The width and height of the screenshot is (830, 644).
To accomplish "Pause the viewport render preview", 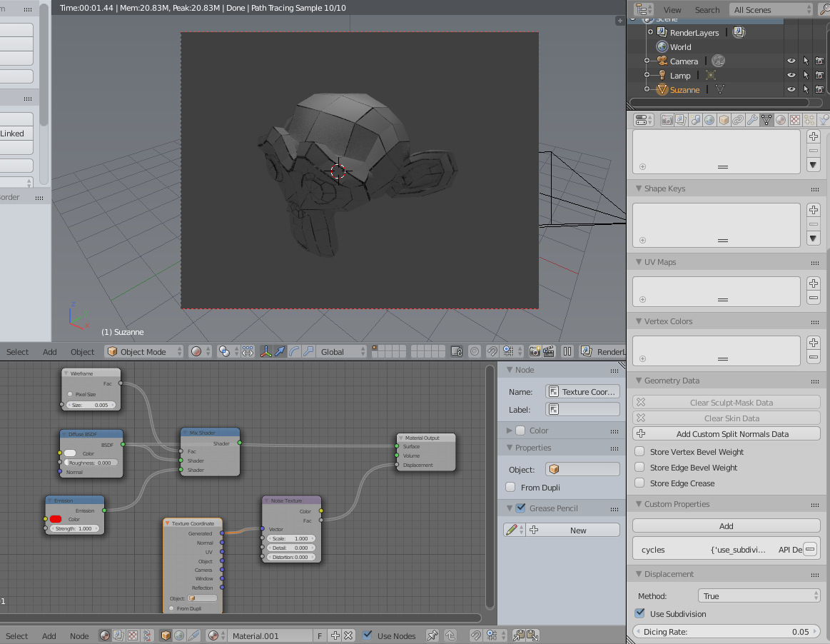I will pos(567,352).
